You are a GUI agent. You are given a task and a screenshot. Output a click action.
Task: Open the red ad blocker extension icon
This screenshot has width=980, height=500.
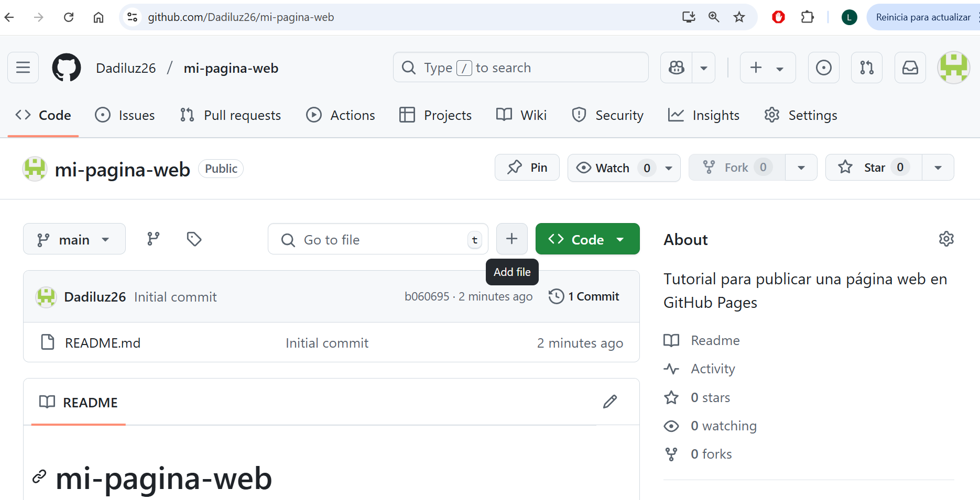778,17
